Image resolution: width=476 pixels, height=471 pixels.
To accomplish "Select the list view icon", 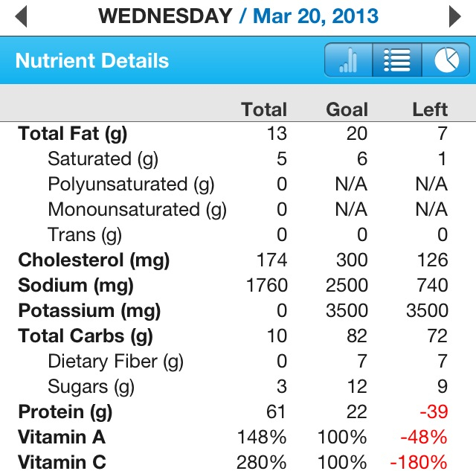I will [397, 60].
